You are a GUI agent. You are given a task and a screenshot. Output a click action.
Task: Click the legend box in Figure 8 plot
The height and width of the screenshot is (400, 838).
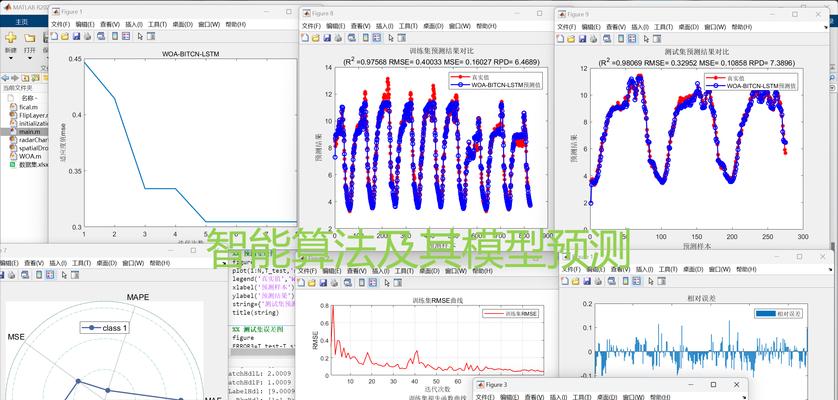coord(496,81)
